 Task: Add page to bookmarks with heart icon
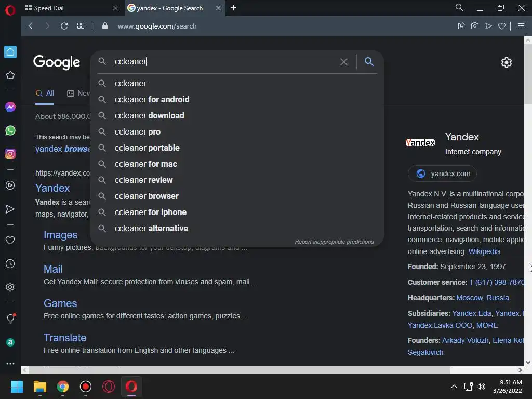point(502,26)
